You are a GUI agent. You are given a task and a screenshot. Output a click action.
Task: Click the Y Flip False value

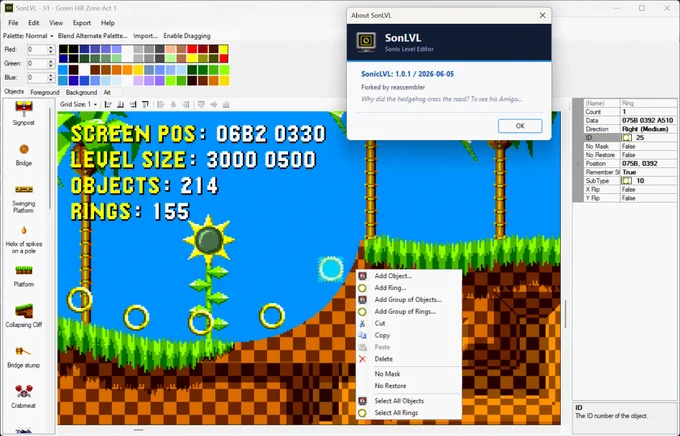[648, 198]
